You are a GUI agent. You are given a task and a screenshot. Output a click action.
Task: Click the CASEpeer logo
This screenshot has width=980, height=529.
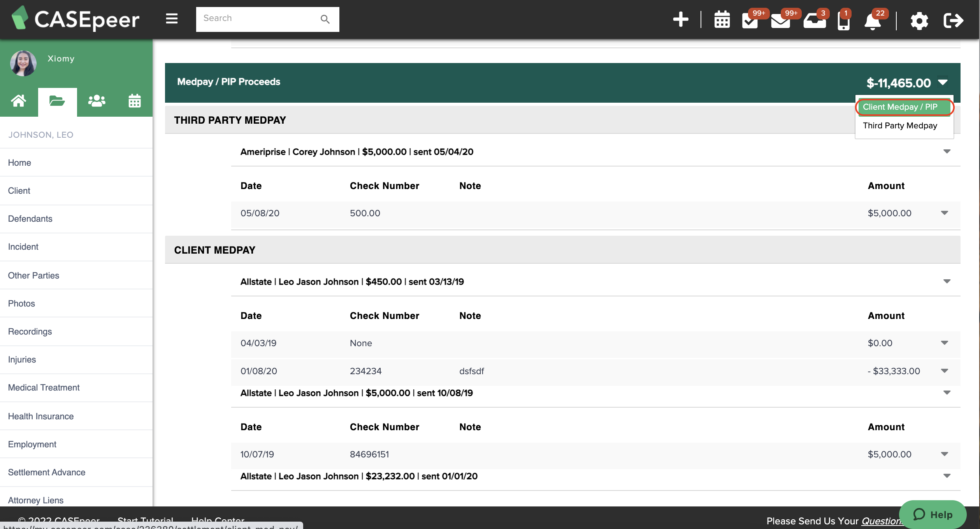[x=75, y=19]
